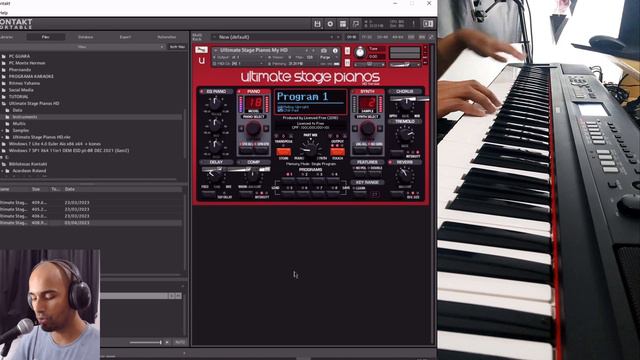The width and height of the screenshot is (640, 360).
Task: Click the instrument wrench edit icon
Action: pyautogui.click(x=201, y=50)
